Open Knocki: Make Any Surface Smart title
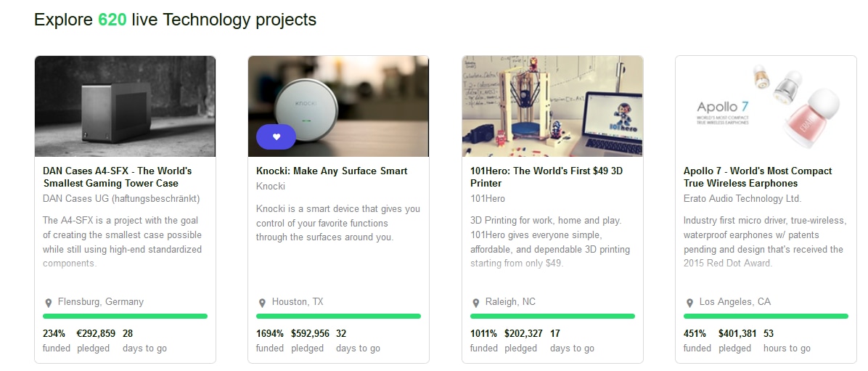868x371 pixels. [x=332, y=171]
